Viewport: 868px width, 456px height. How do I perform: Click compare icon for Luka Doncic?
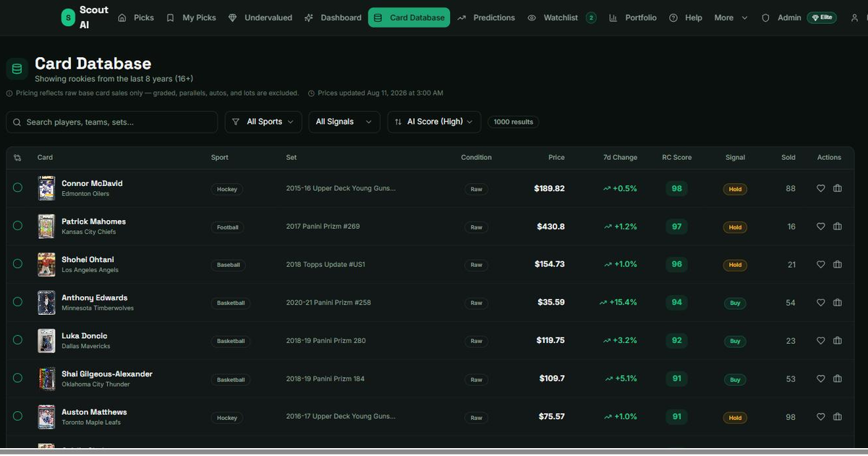838,340
